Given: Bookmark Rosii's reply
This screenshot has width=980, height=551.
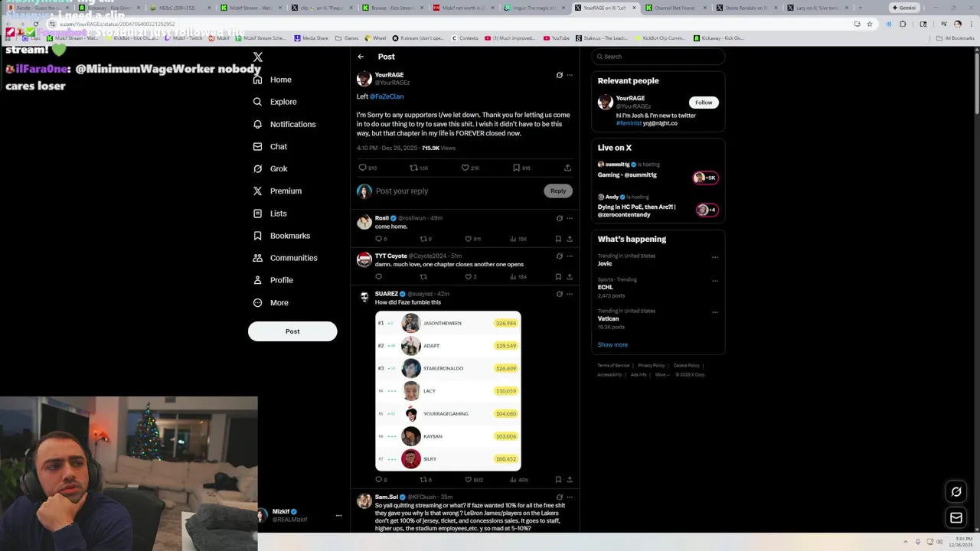Looking at the screenshot, I should [x=558, y=239].
